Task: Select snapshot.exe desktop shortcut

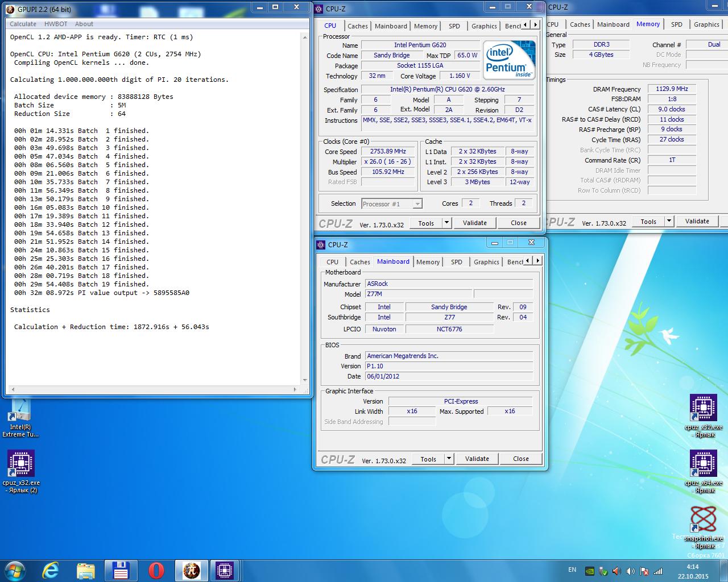Action: tap(704, 527)
